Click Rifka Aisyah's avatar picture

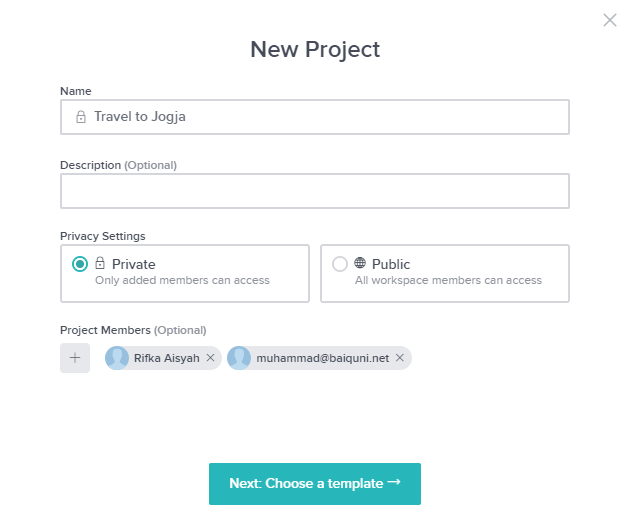point(118,358)
